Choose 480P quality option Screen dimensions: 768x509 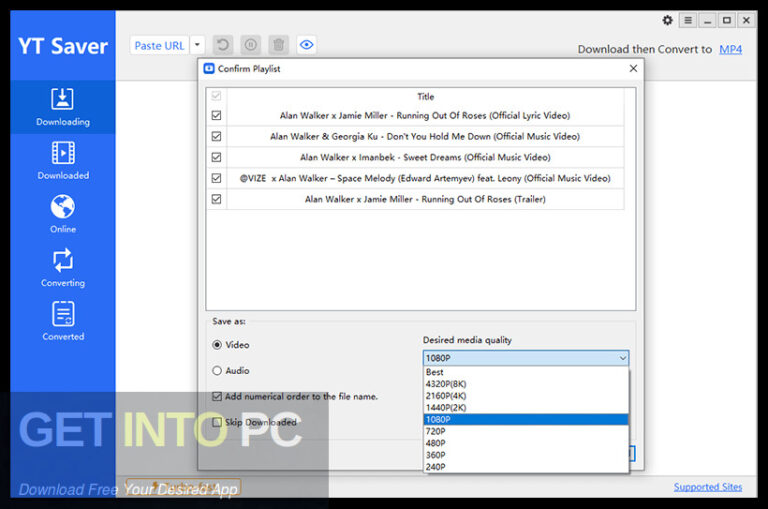pos(526,443)
